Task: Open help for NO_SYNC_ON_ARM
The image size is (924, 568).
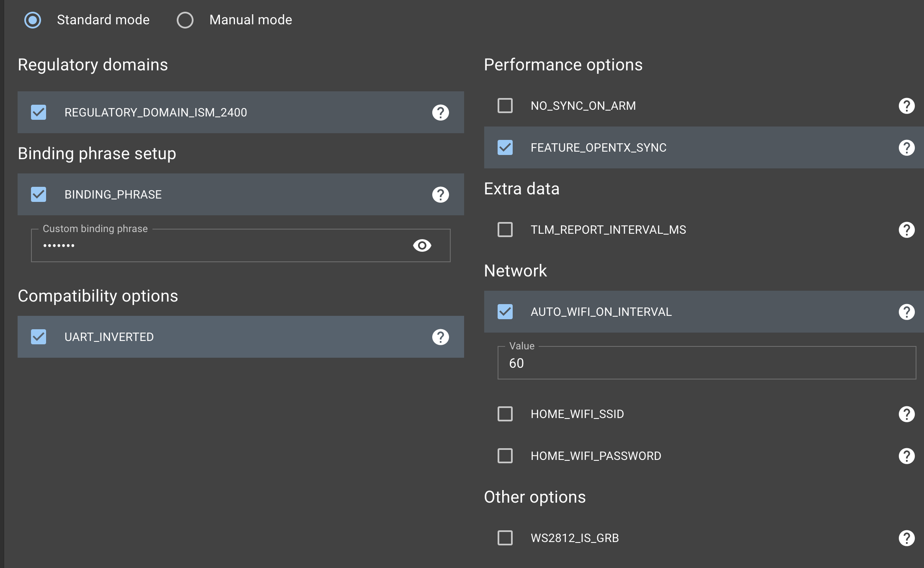Action: pos(907,105)
